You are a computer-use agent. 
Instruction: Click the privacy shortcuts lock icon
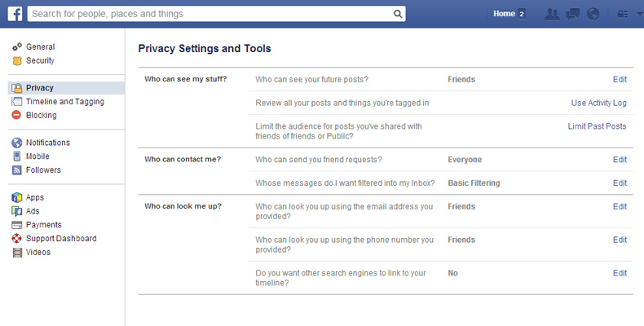tap(623, 14)
